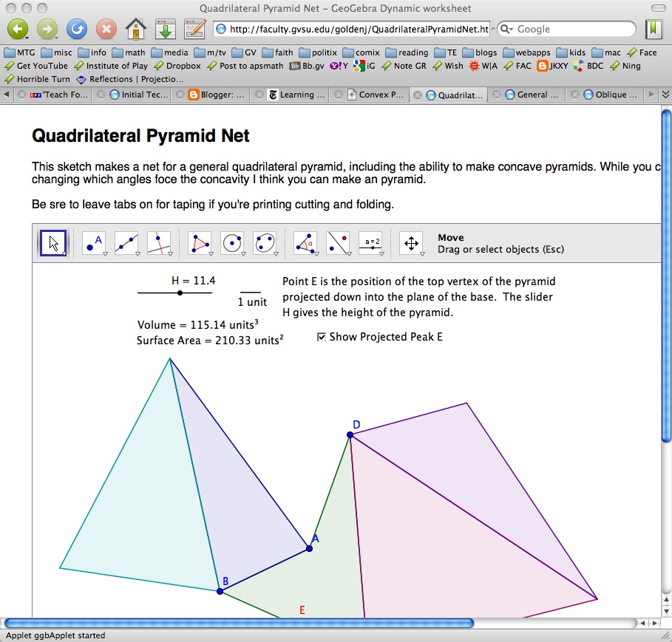Select the Ellipse tool
Image resolution: width=672 pixels, height=642 pixels.
point(264,242)
